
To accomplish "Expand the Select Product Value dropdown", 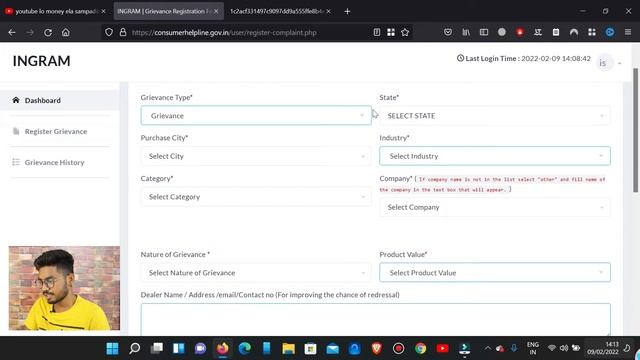I will tap(495, 273).
